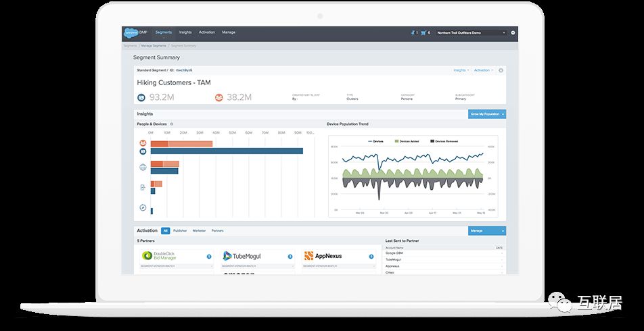Screen dimensions: 644x331
Task: Select the All activation filter tab
Action: point(166,231)
